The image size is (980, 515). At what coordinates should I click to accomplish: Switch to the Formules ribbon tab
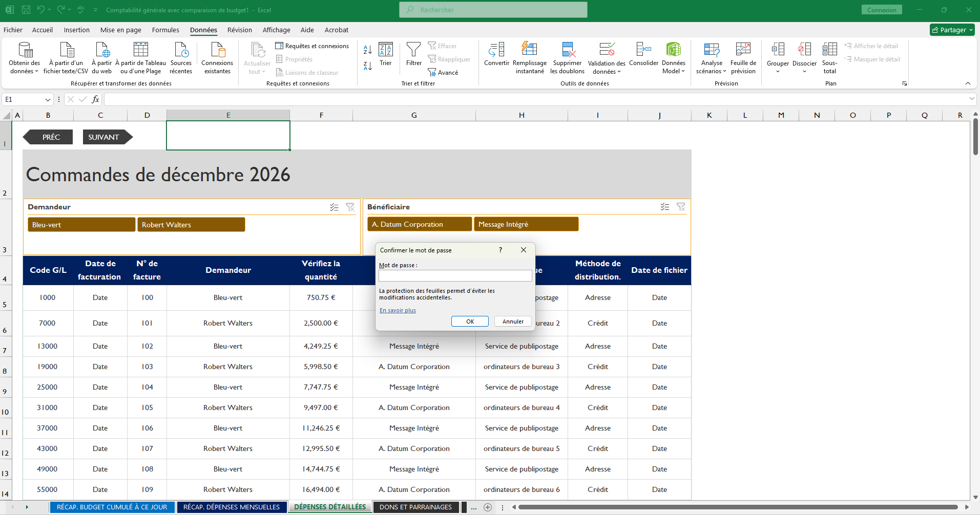[x=165, y=30]
